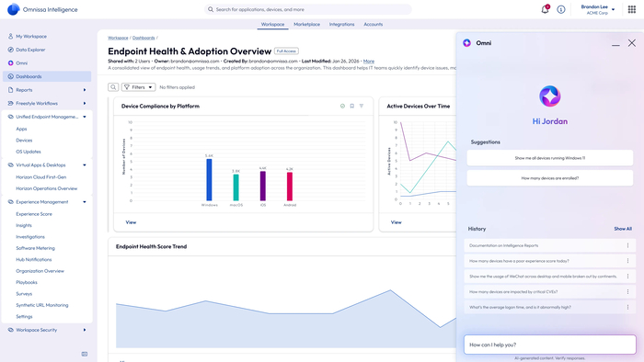Switch to the Workspace tab
Screen dimensions: 644x362
point(272,24)
